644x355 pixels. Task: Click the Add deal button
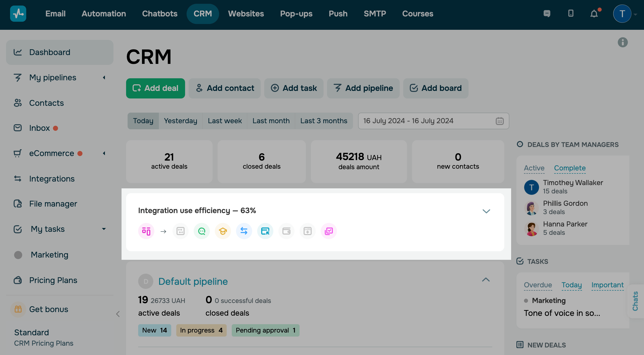pos(155,88)
